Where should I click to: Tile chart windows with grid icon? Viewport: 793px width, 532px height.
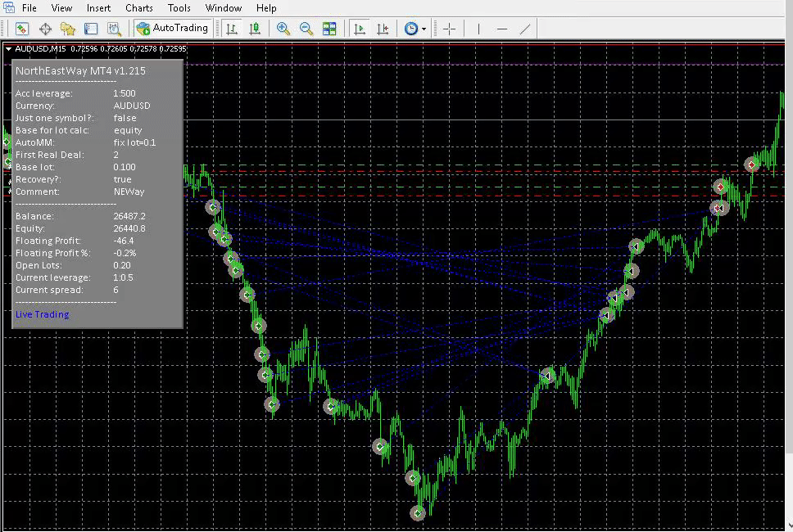pos(329,29)
